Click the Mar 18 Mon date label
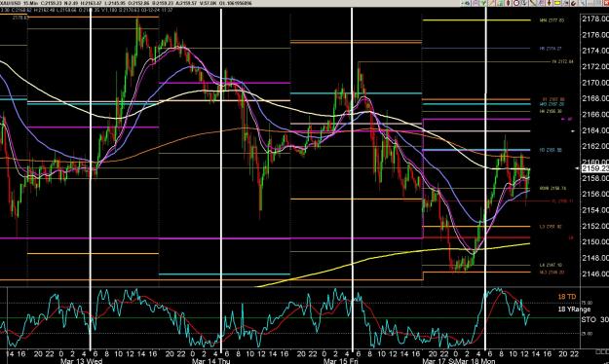Image resolution: width=609 pixels, height=364 pixels. 476,361
